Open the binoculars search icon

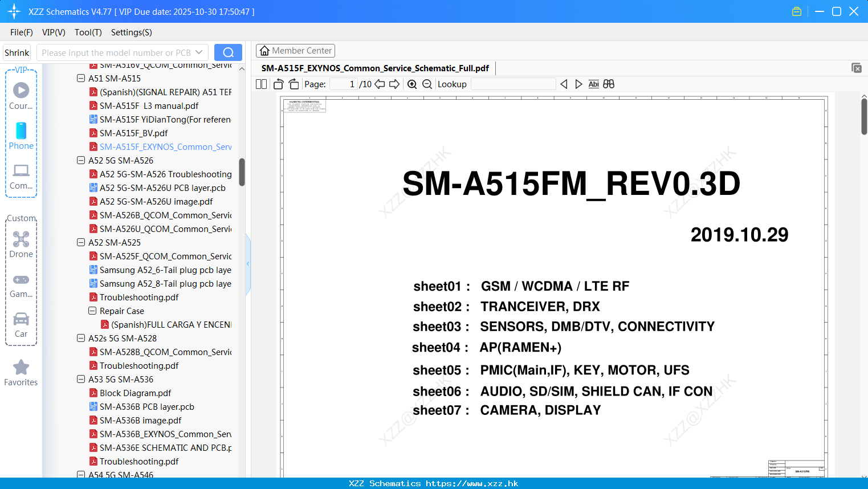click(609, 84)
